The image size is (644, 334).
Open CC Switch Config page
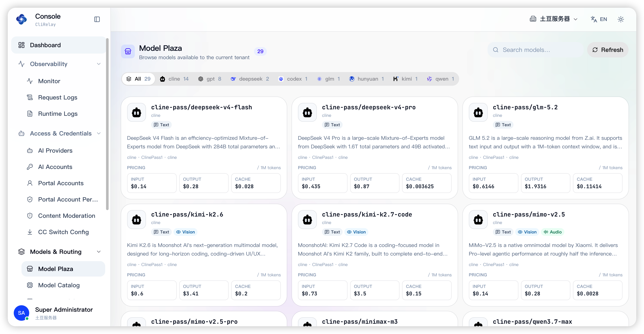63,232
